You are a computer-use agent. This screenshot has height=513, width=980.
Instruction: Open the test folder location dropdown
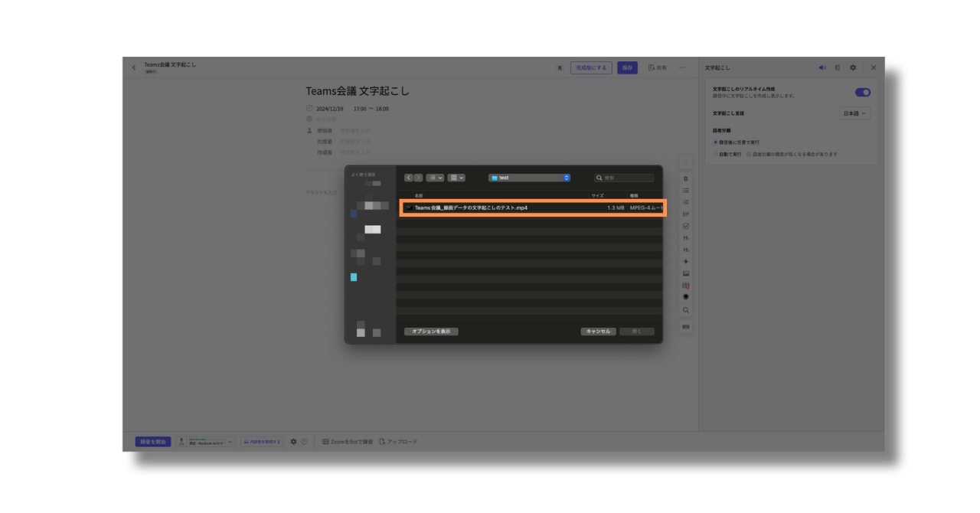(x=529, y=178)
